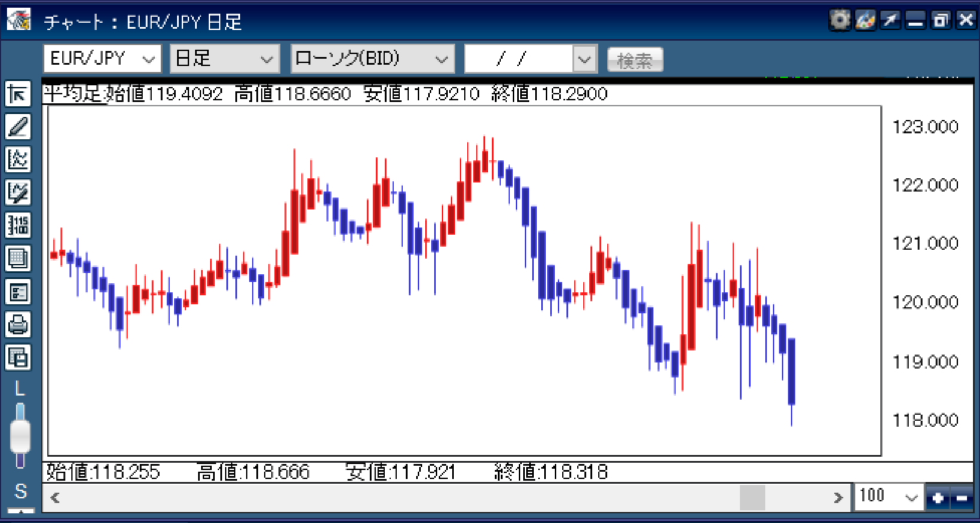Select the pencil drawing tool
Screen dimensions: 980x523
tap(18, 127)
